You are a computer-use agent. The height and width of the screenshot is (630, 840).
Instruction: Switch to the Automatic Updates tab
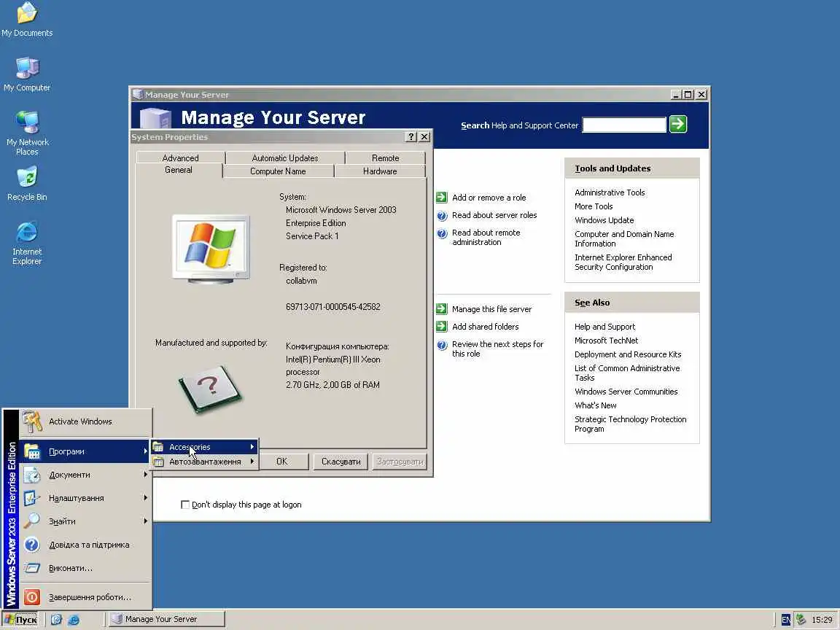tap(285, 158)
